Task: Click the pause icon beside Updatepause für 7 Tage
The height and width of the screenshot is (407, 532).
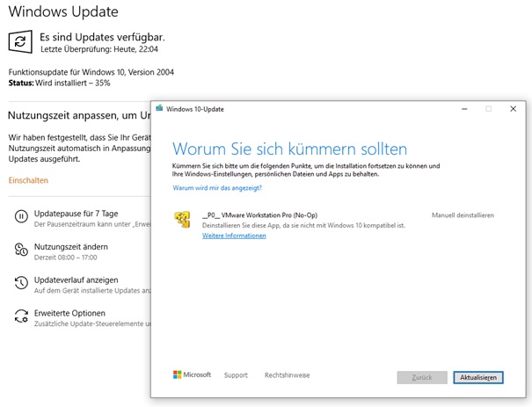Action: pyautogui.click(x=21, y=216)
